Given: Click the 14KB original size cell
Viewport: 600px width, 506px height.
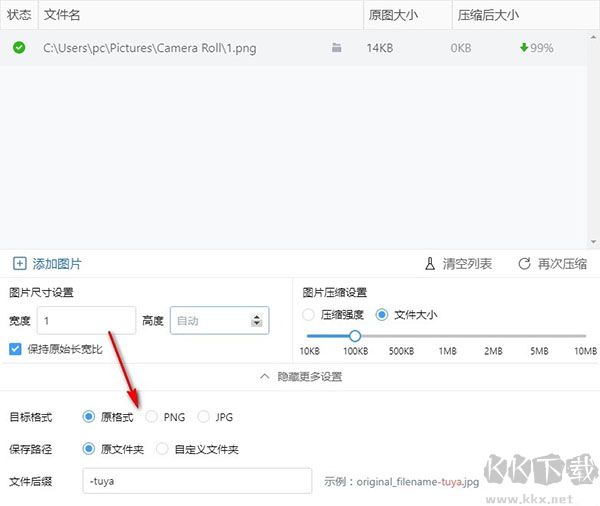Looking at the screenshot, I should [x=380, y=48].
